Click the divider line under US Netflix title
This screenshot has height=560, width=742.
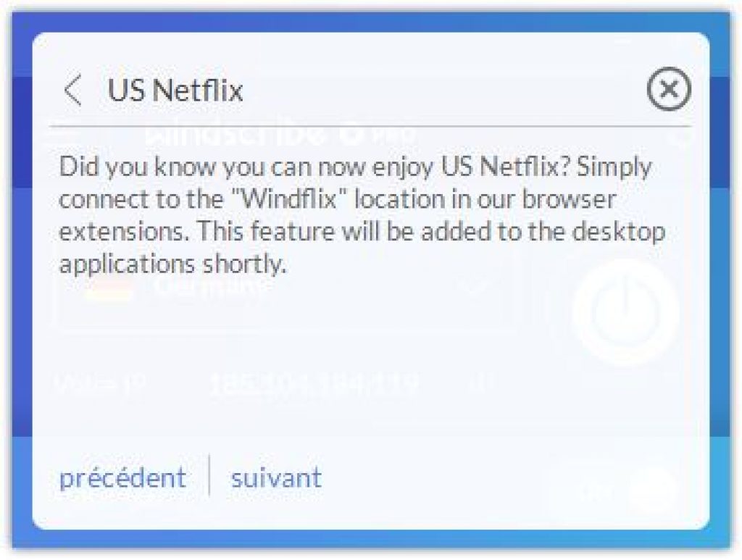(370, 127)
